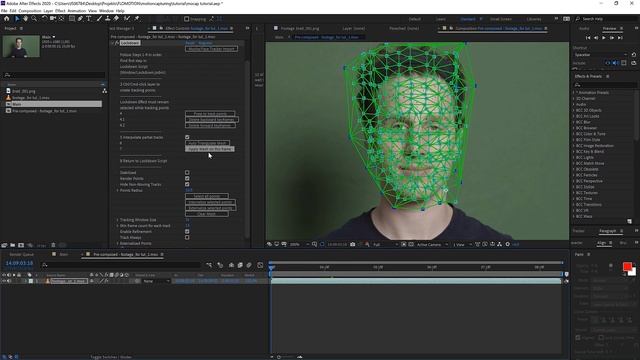Hide the footage layer with eye icon
The width and height of the screenshot is (640, 360).
click(4, 281)
